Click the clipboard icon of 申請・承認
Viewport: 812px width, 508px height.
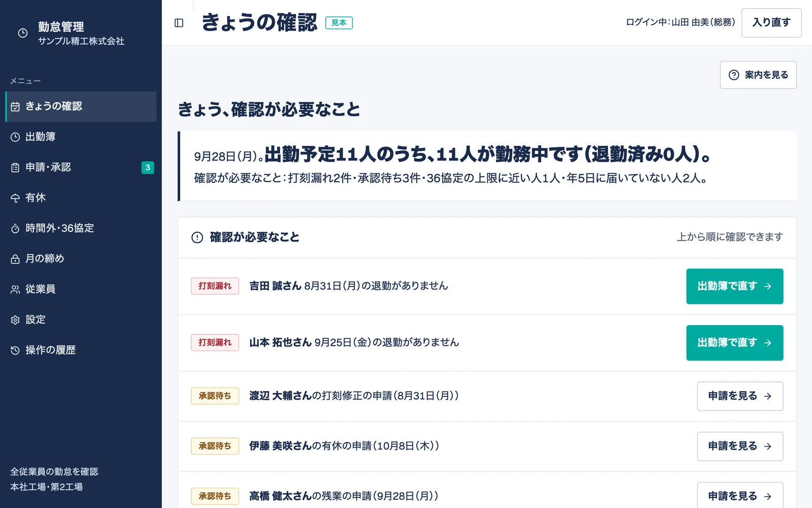pos(15,168)
